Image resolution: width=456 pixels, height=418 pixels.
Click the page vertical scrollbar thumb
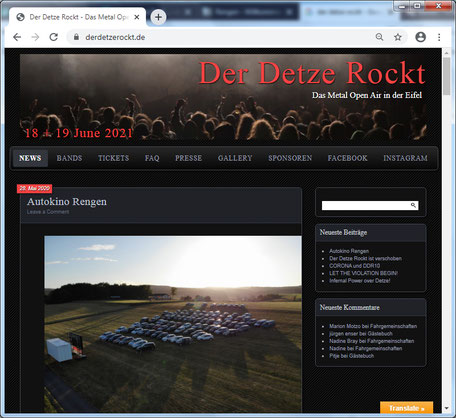(x=447, y=76)
